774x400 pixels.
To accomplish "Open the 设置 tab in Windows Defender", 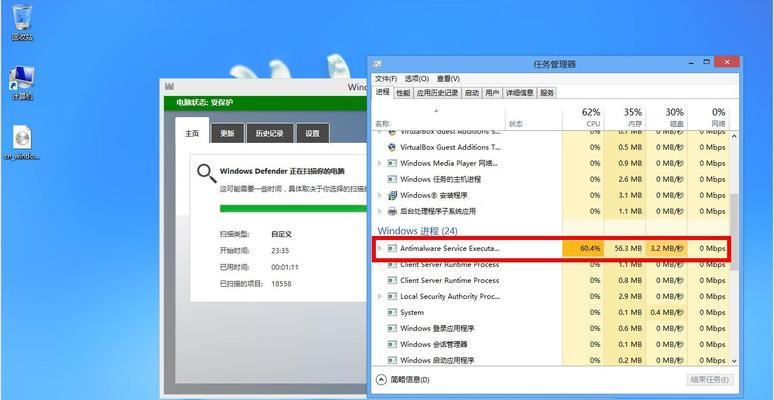I will [312, 133].
